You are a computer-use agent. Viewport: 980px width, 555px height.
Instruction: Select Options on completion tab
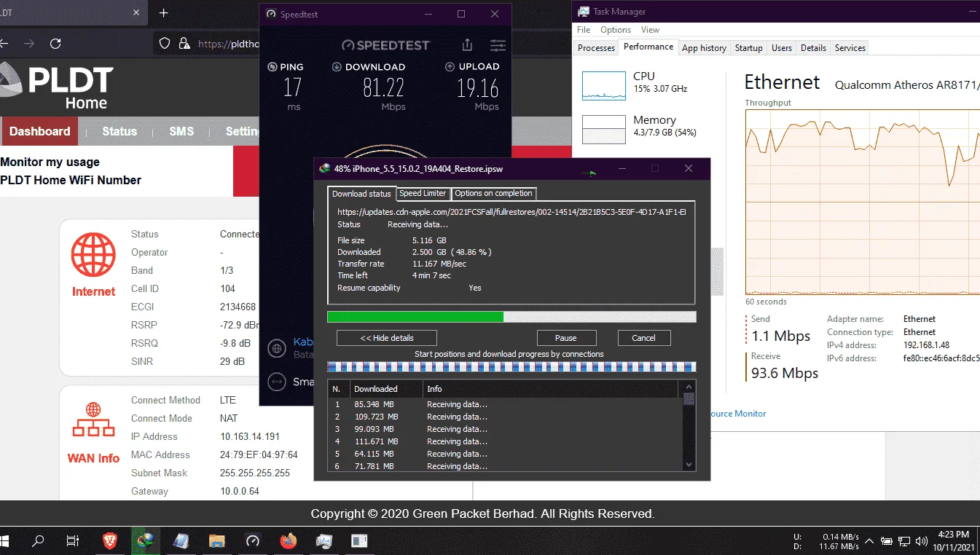click(494, 193)
